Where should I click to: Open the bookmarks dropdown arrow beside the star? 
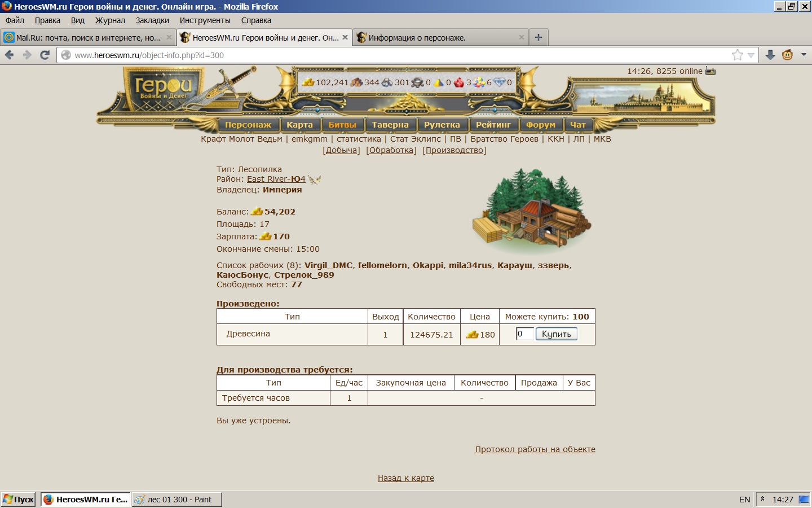point(751,55)
